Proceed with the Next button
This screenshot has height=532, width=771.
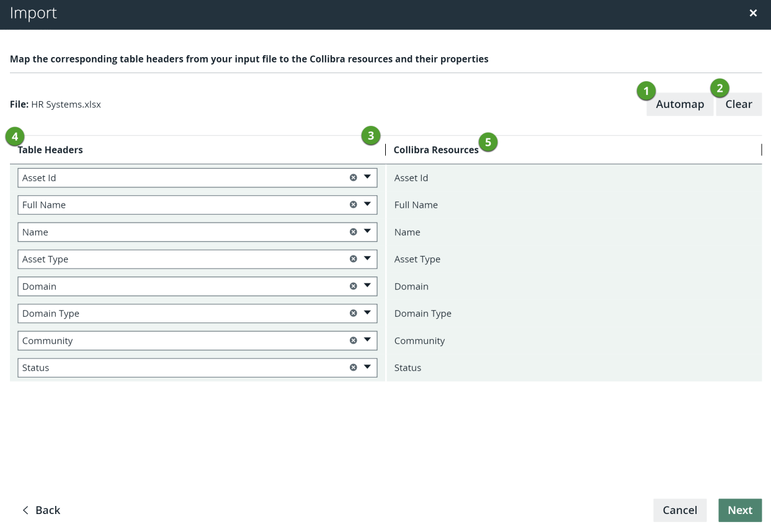(739, 510)
